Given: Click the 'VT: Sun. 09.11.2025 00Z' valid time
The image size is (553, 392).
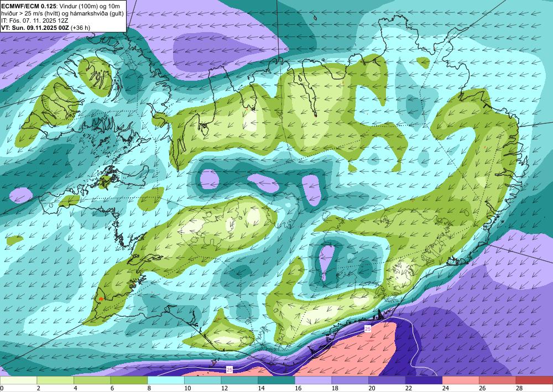Looking at the screenshot, I should point(35,28).
